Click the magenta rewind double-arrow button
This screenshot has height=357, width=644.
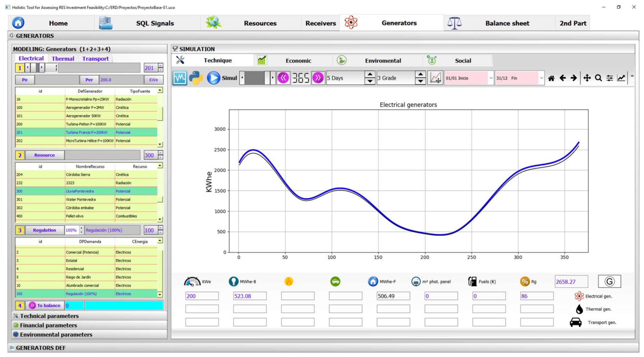283,78
